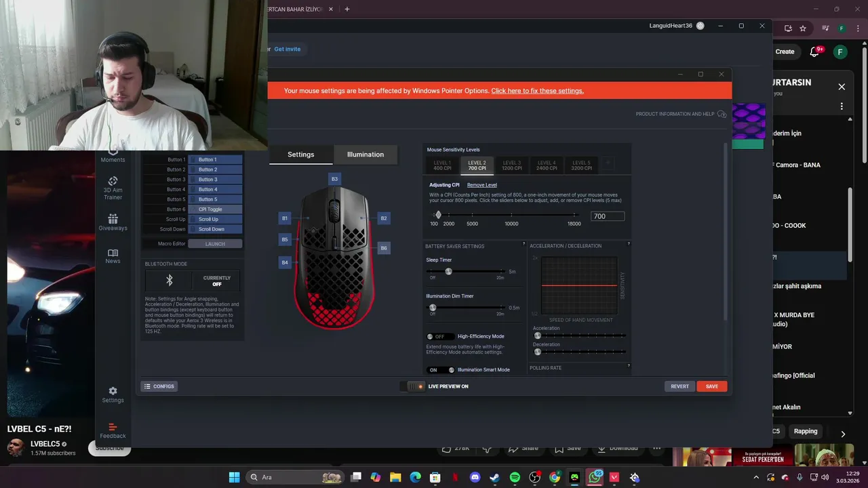Click the CPI slider handle
Image resolution: width=868 pixels, height=488 pixels.
click(x=438, y=215)
